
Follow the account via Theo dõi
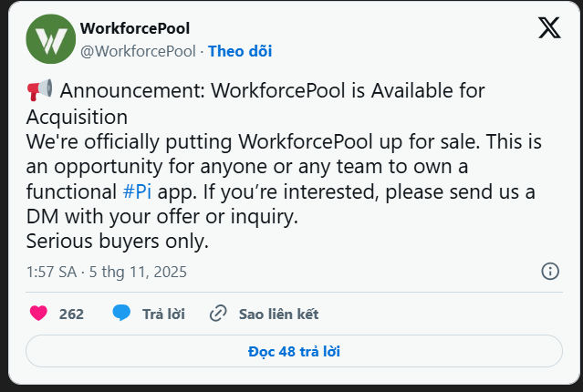[240, 51]
